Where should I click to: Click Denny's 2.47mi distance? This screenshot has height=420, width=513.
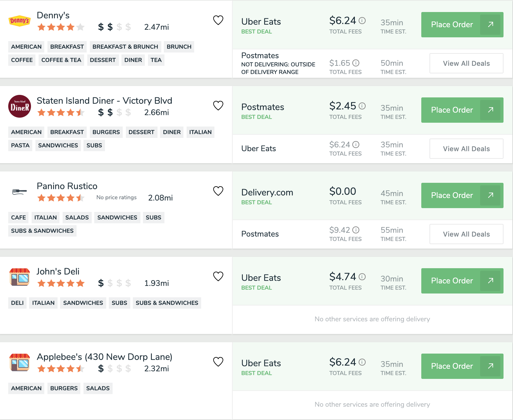(x=157, y=27)
